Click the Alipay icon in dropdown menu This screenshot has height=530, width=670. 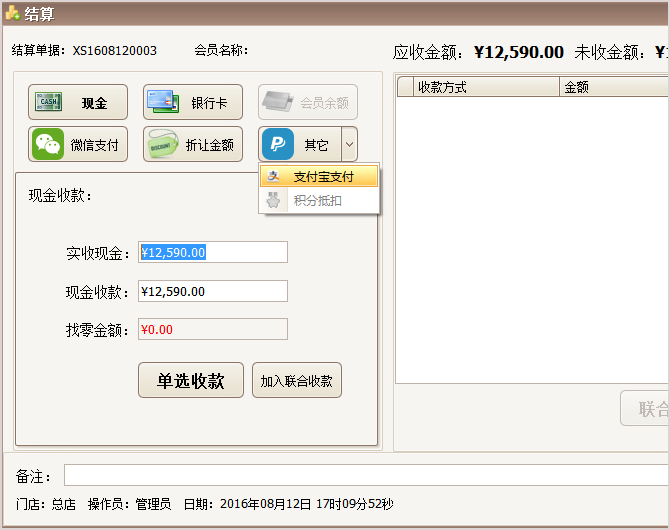(x=273, y=176)
